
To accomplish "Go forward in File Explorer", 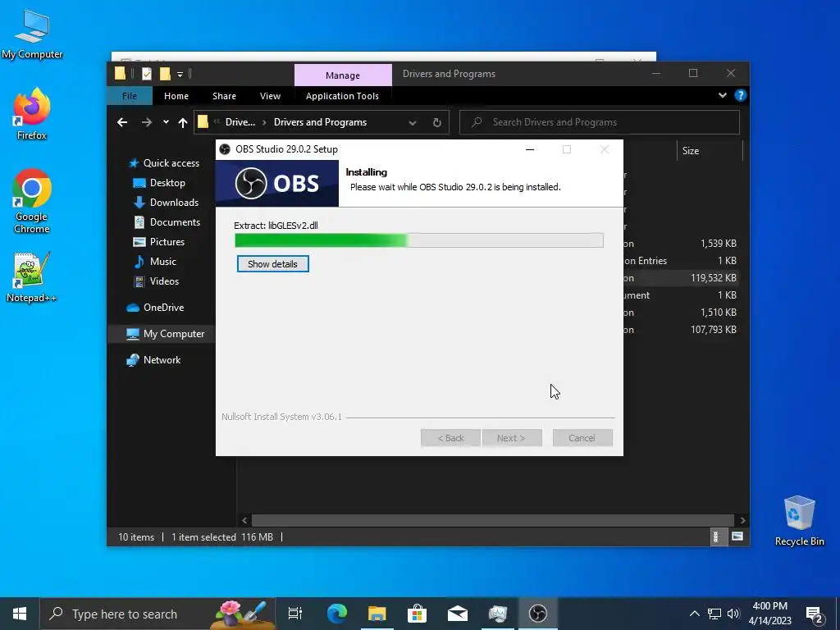I will [146, 122].
